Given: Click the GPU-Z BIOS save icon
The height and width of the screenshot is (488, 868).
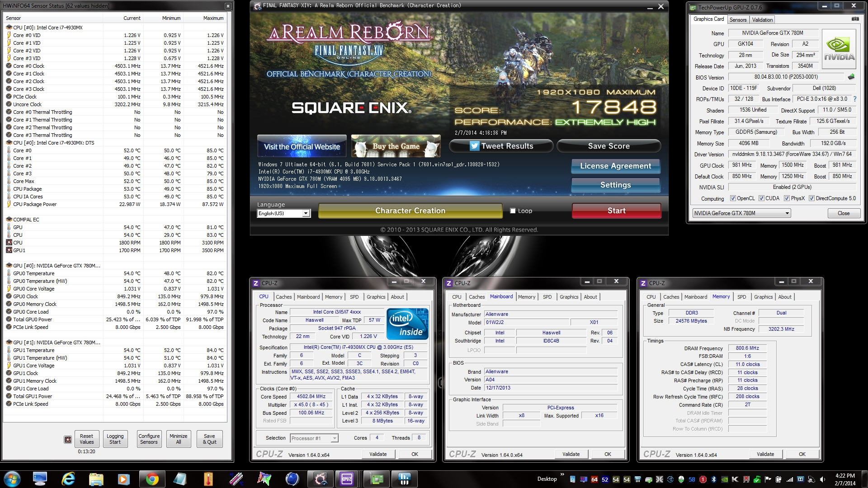Looking at the screenshot, I should pos(851,77).
